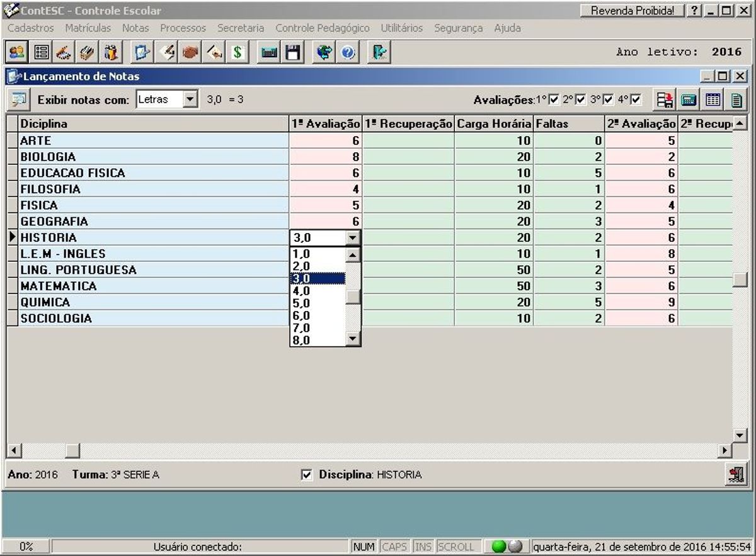Screen dimensions: 756x556
Task: Click the keyboard icon in main toolbar
Action: click(270, 53)
